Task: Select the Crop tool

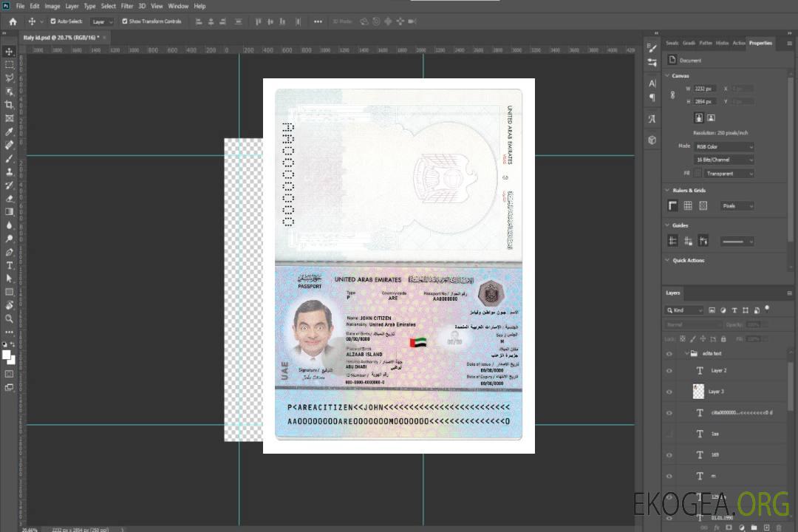Action: 9,105
